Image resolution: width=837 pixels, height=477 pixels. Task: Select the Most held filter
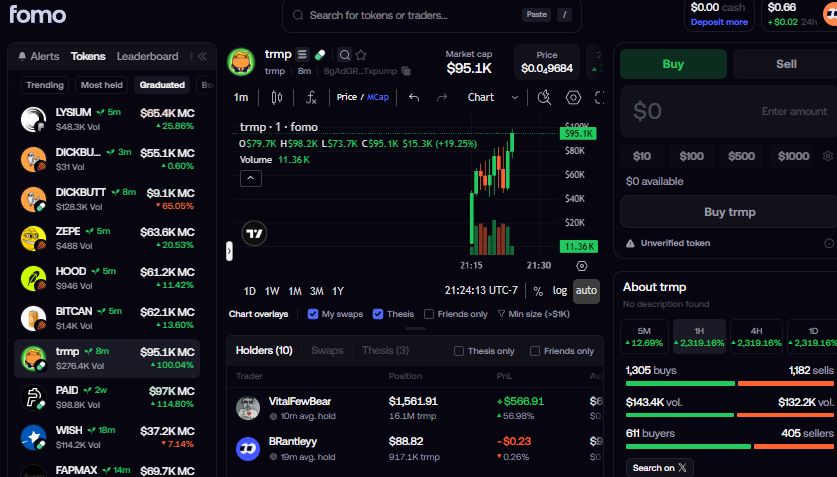pyautogui.click(x=101, y=85)
